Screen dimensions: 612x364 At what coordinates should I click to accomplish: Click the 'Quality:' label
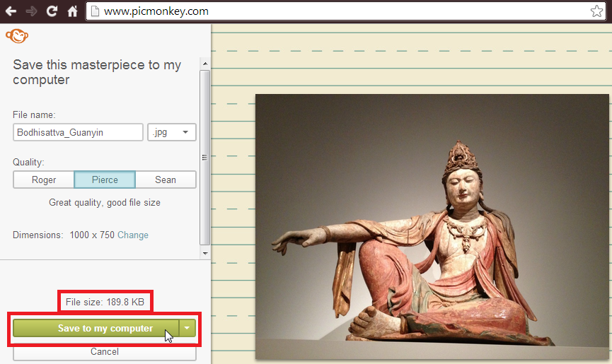tap(28, 162)
